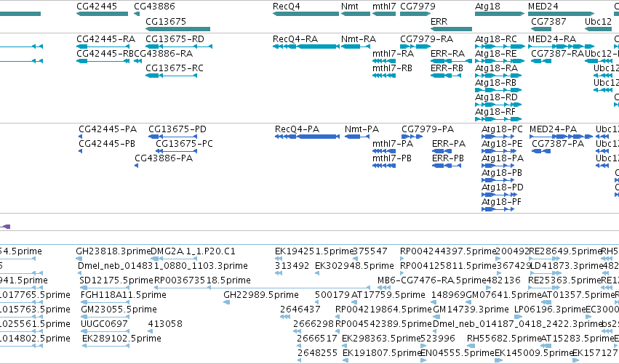Click the purple feature arrow in the narrow track
This screenshot has height=364, width=619.
click(x=5, y=227)
